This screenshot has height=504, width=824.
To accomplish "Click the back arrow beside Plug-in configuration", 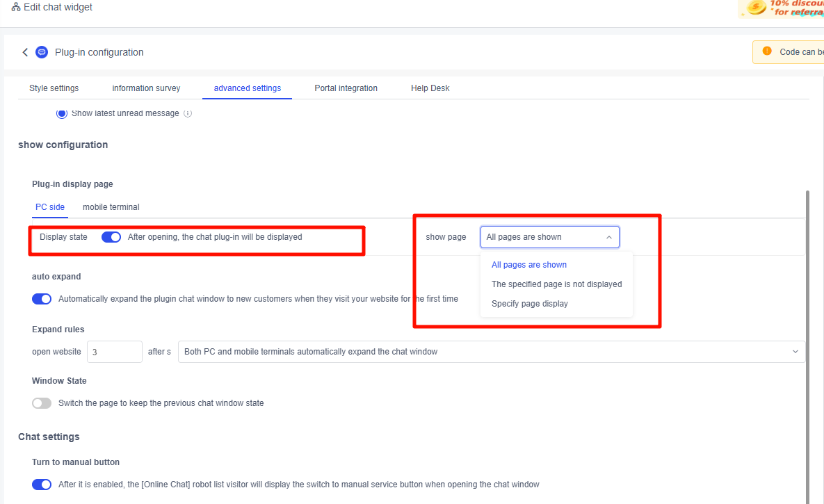I will 25,52.
